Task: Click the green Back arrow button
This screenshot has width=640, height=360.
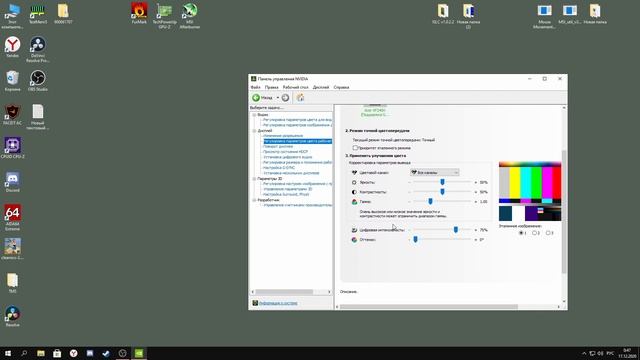Action: (x=256, y=98)
